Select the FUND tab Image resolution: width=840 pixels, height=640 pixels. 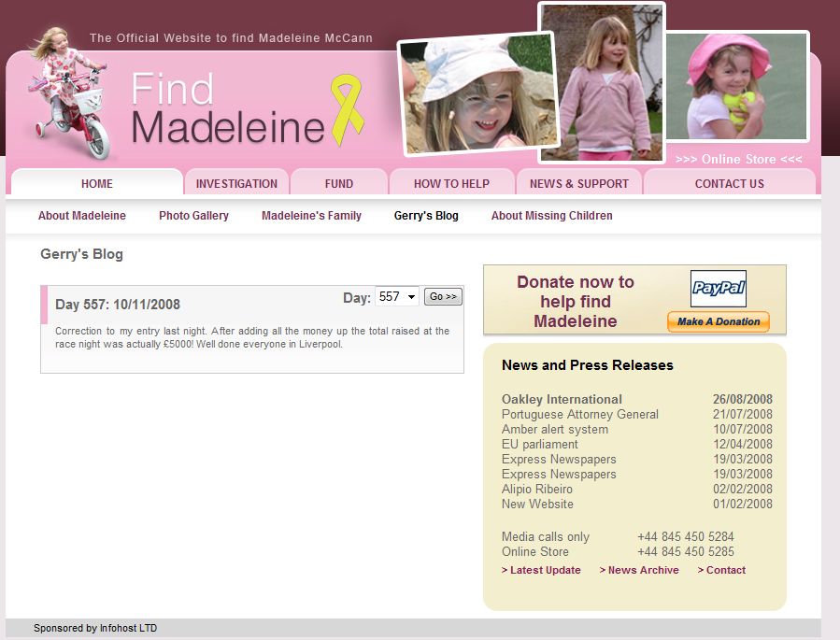click(x=339, y=184)
